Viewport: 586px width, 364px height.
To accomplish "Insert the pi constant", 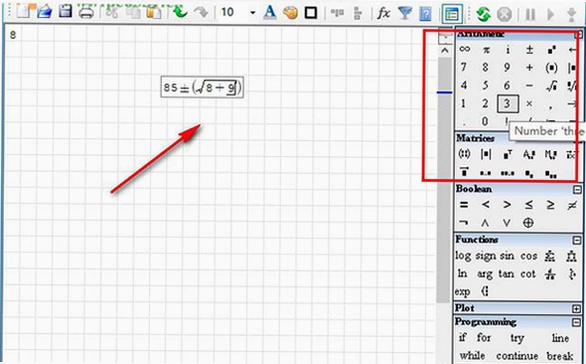I will coord(486,50).
